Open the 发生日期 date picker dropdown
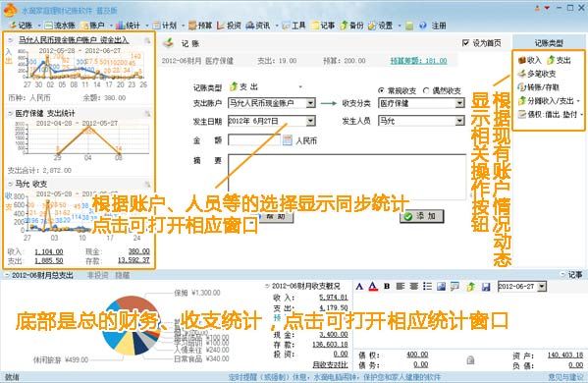The width and height of the screenshot is (588, 383). (x=310, y=121)
